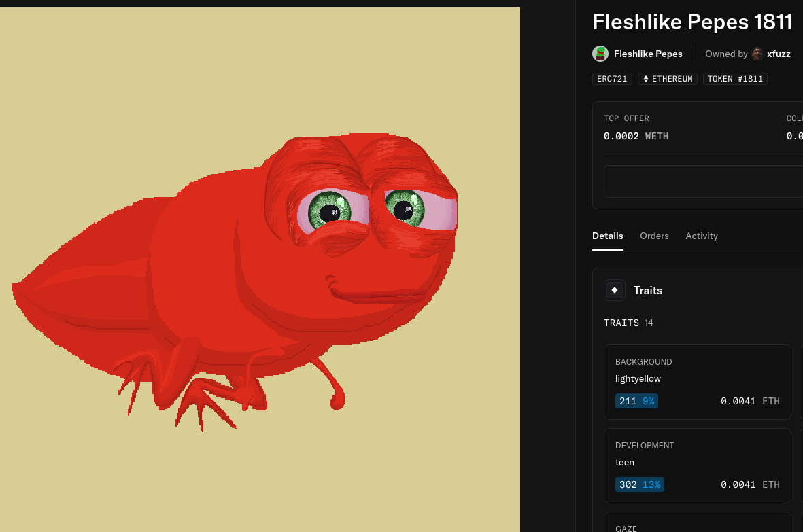Click the wide empty button under top offer
This screenshot has width=803, height=532.
click(703, 181)
